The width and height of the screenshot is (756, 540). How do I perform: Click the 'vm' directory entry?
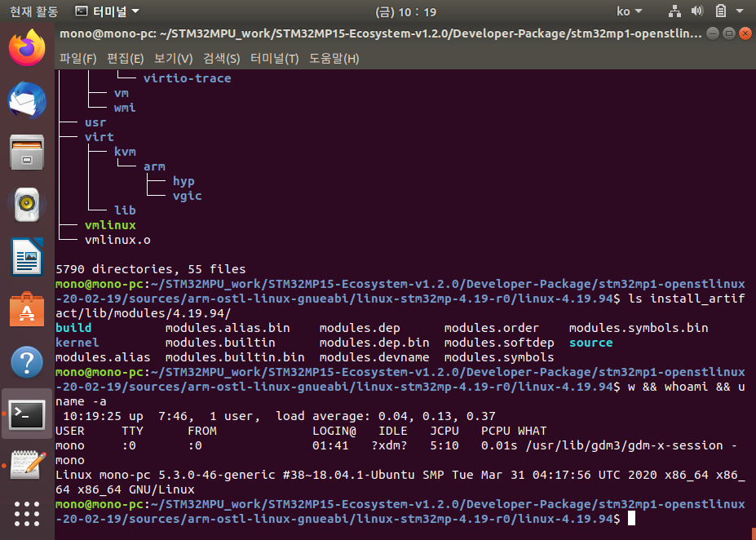(x=122, y=93)
